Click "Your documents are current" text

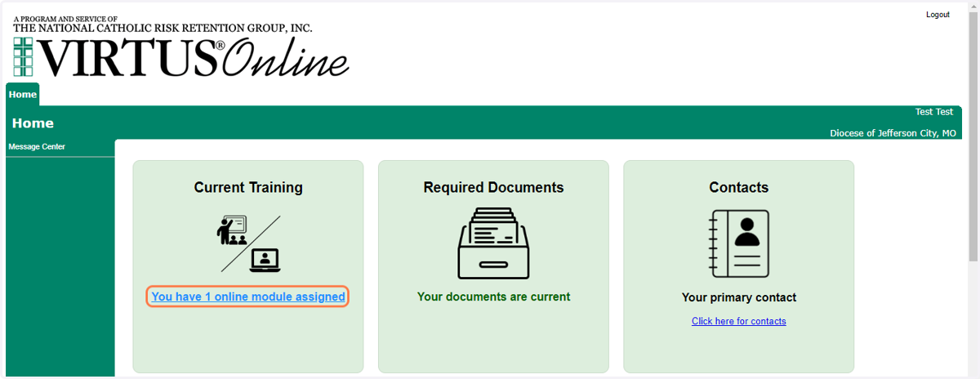(493, 297)
